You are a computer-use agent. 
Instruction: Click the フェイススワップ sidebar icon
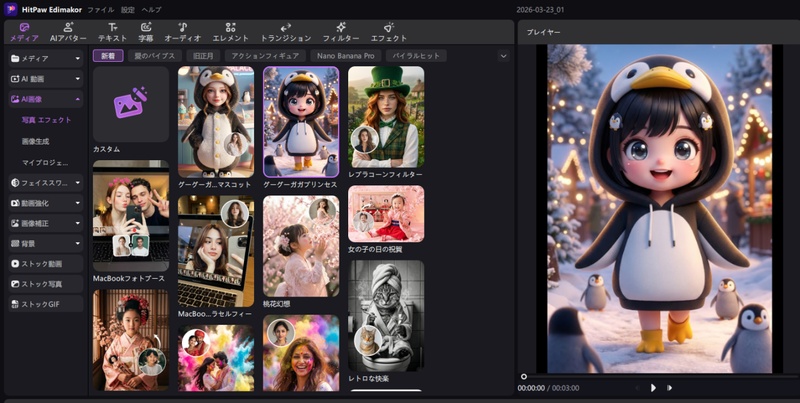pyautogui.click(x=15, y=183)
